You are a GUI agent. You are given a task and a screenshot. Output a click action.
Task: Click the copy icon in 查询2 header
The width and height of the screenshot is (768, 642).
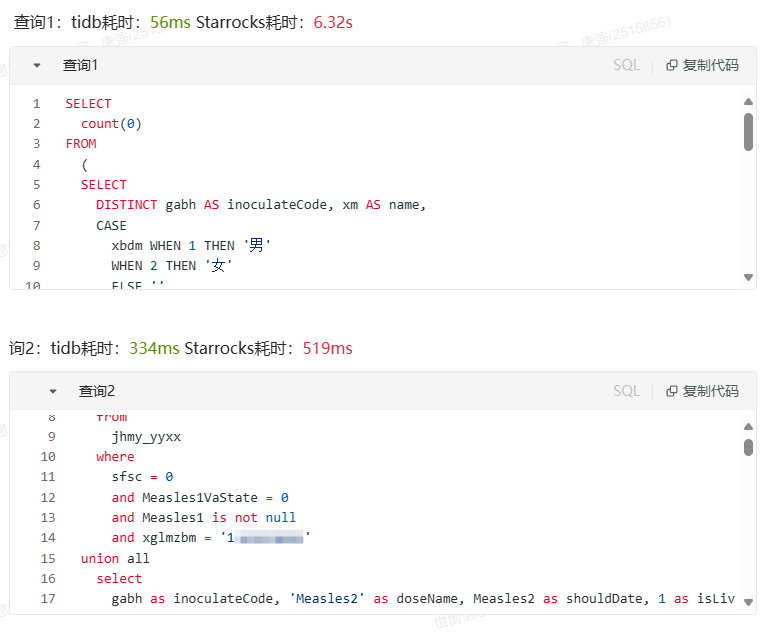click(x=672, y=391)
